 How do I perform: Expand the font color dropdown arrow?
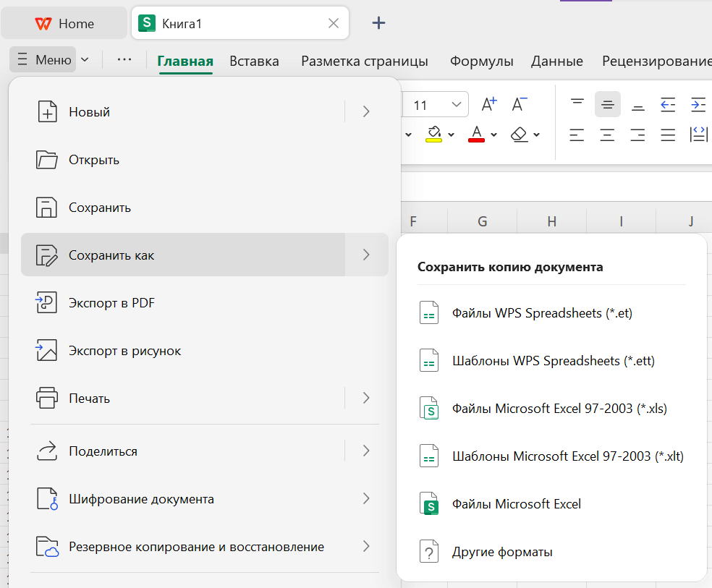tap(494, 135)
